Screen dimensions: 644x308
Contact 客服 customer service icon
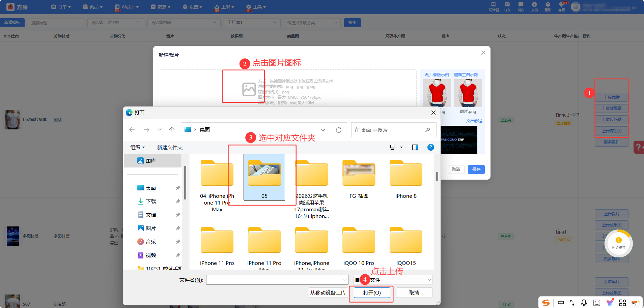pyautogui.click(x=562, y=7)
